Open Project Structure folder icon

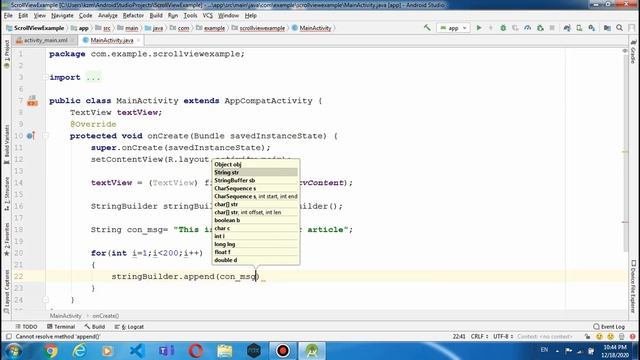coord(607,28)
